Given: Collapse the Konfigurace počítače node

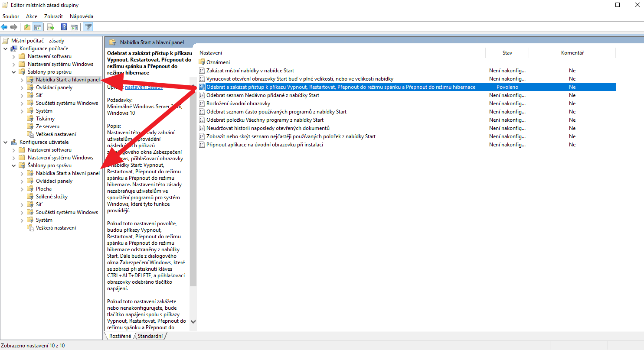Looking at the screenshot, I should 5,49.
